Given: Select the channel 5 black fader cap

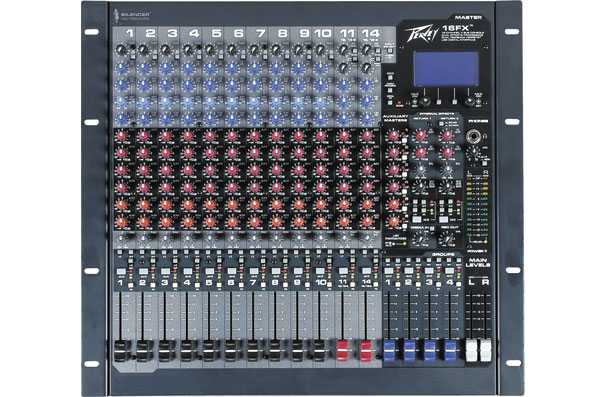Looking at the screenshot, I should coord(209,351).
